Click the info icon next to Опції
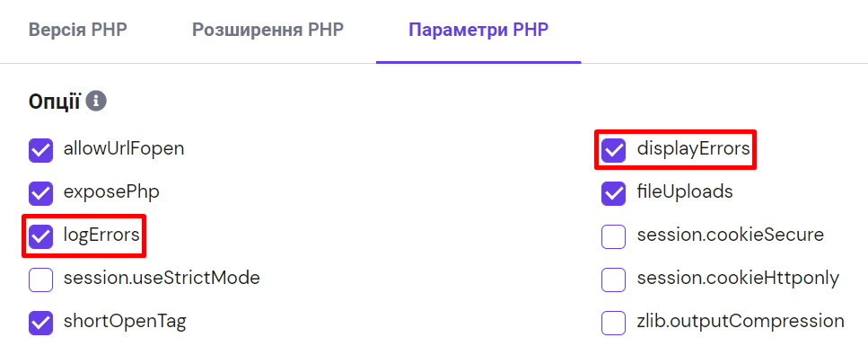Image resolution: width=868 pixels, height=364 pixels. pos(97,101)
